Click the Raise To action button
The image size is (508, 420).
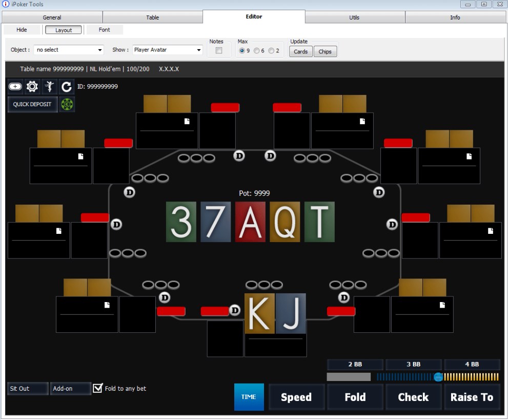point(472,396)
